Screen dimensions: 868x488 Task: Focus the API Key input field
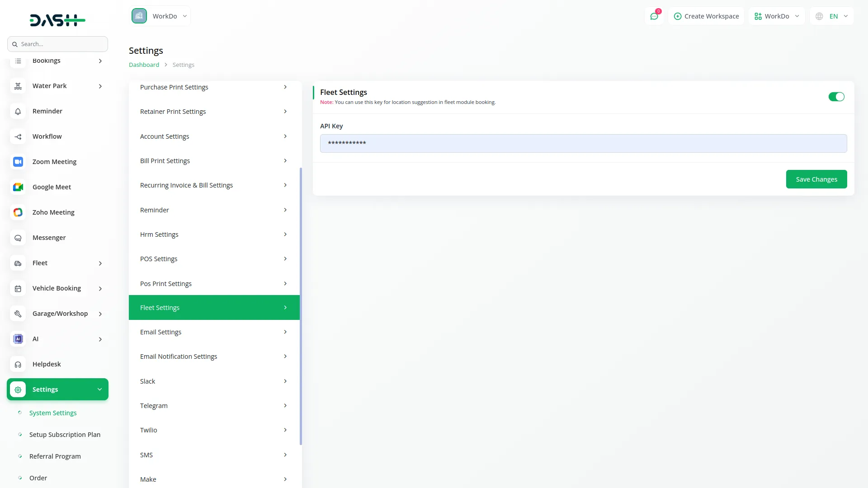(583, 143)
